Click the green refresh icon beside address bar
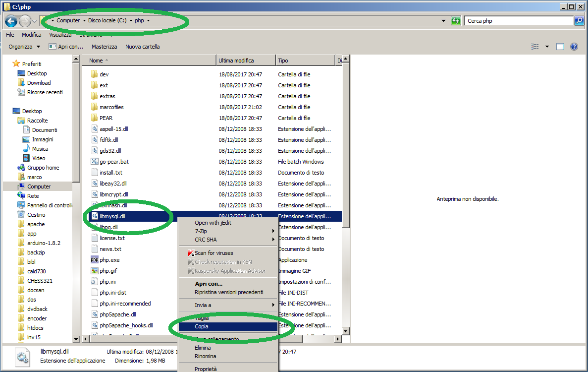Viewport: 588px width, 372px height. coord(456,21)
